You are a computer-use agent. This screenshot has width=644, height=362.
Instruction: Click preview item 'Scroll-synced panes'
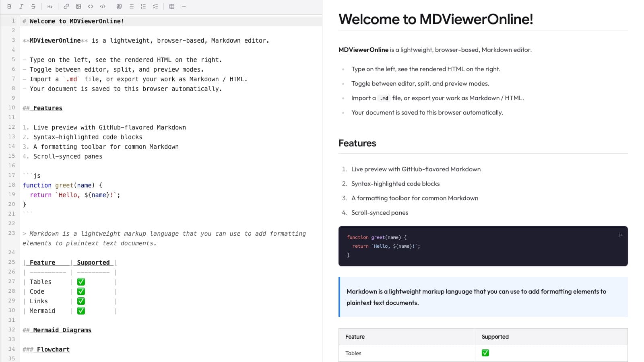pos(380,213)
